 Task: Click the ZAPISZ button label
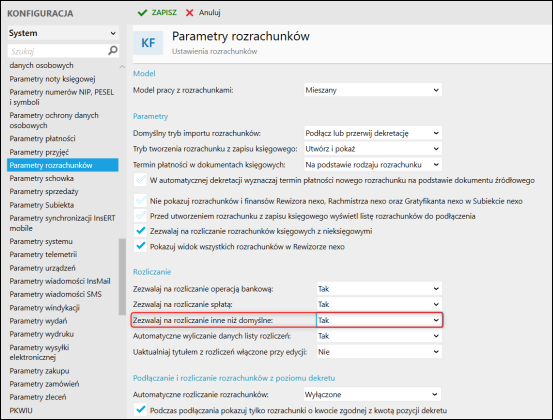point(164,13)
